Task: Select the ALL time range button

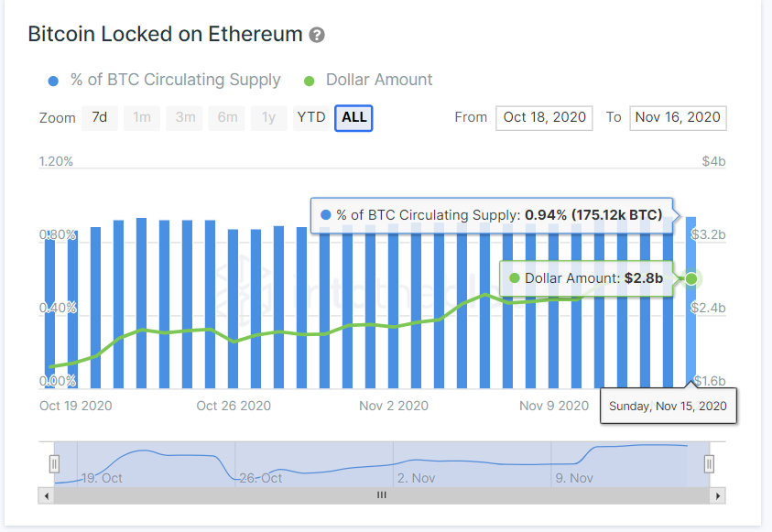Action: (353, 117)
